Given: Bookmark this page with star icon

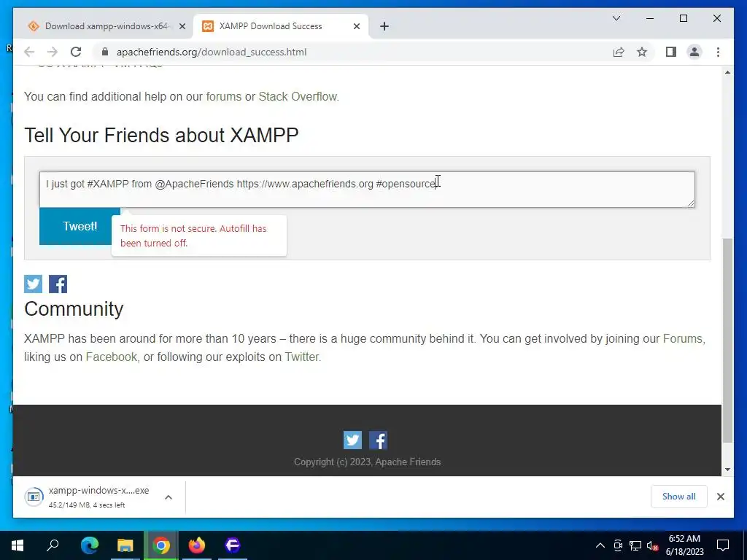Looking at the screenshot, I should pos(642,52).
